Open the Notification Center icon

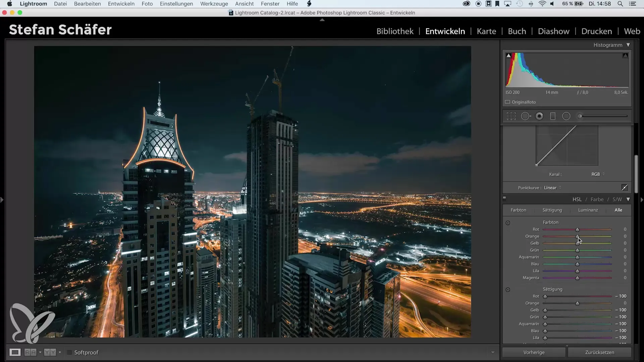tap(633, 4)
